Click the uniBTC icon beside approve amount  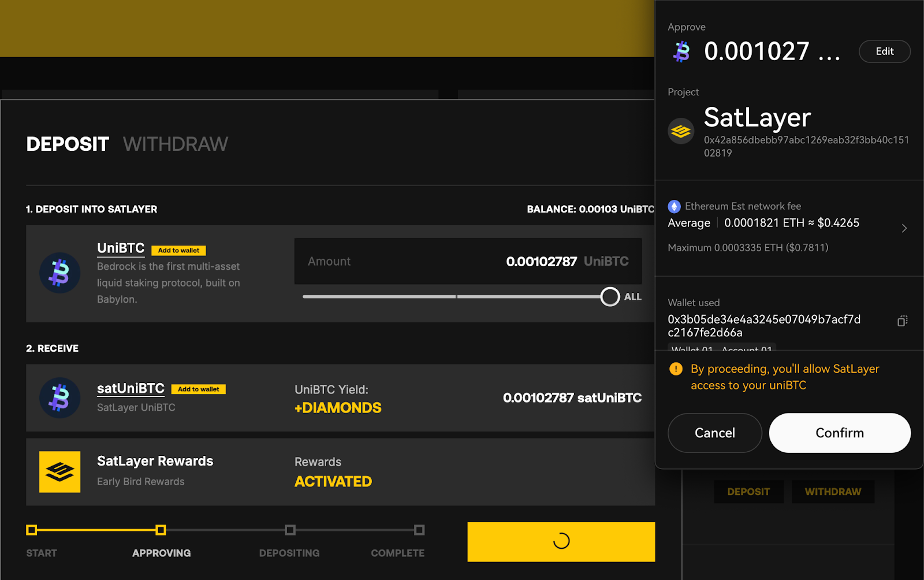pos(681,51)
